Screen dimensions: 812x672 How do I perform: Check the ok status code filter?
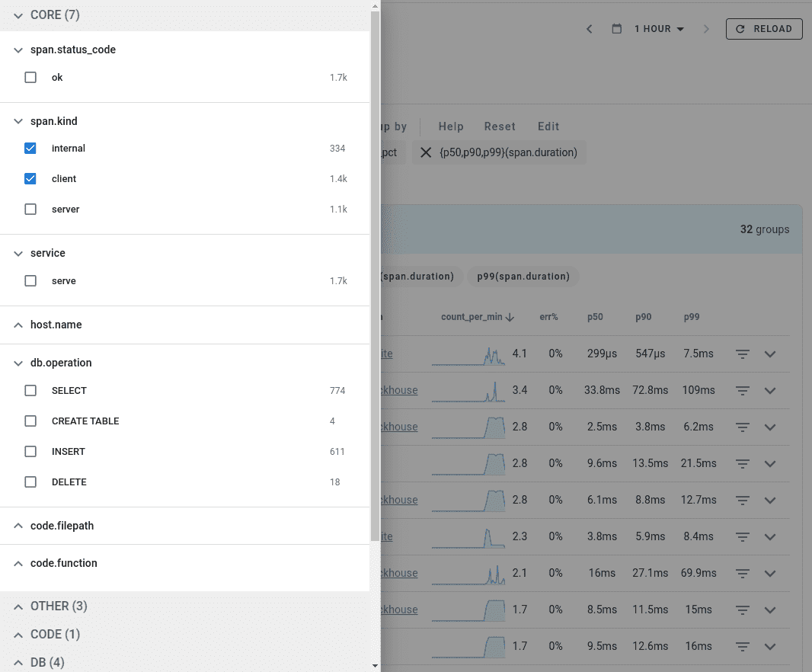[x=30, y=78]
